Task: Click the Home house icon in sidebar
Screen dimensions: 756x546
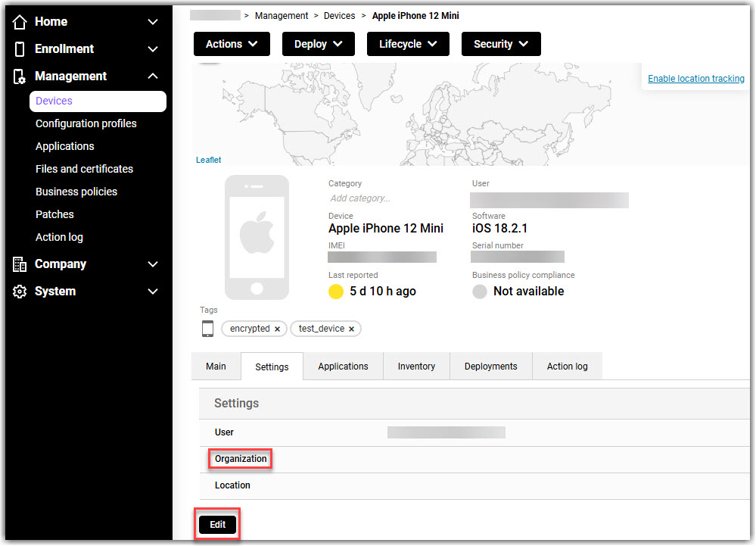Action: (20, 22)
